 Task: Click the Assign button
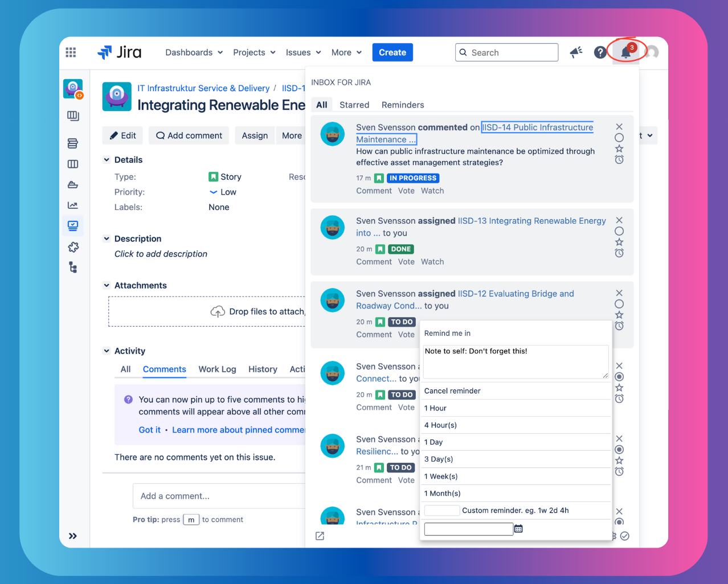point(255,135)
